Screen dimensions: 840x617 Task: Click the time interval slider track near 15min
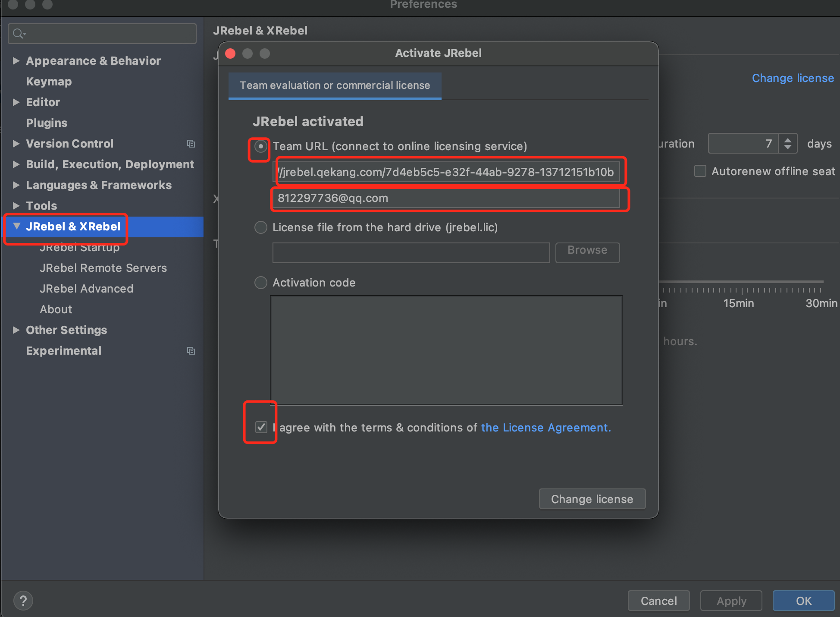[742, 282]
